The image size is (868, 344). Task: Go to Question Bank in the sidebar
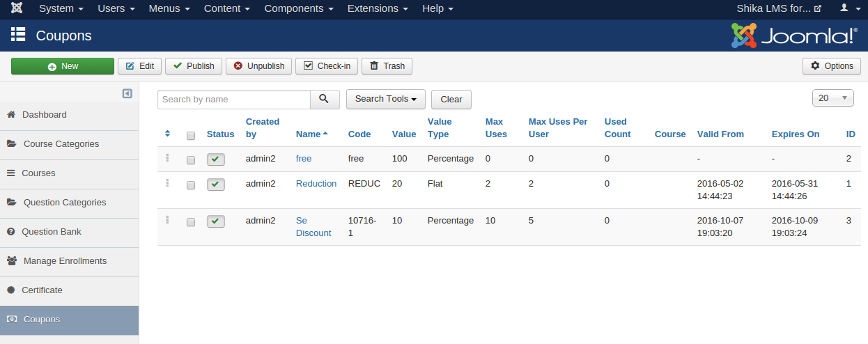pos(51,232)
